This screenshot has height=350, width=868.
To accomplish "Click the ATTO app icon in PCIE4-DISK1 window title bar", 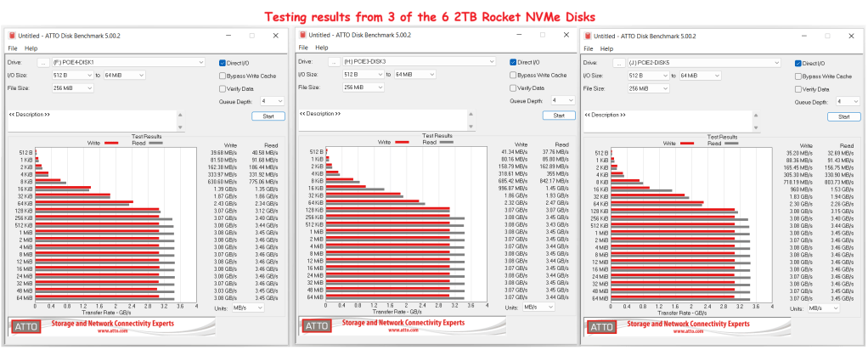I will [13, 36].
